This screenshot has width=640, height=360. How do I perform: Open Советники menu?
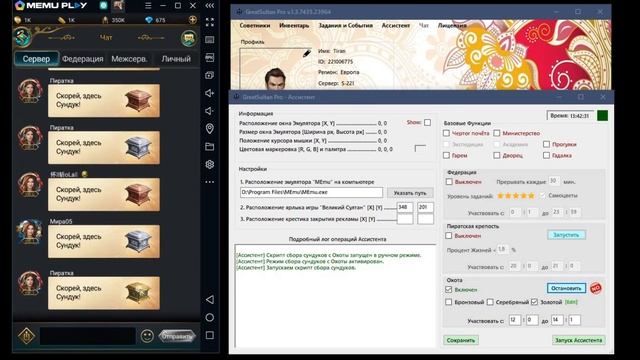point(255,25)
